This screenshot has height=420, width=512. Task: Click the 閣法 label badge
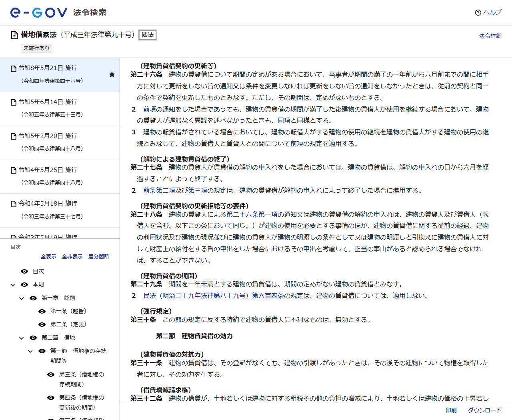click(148, 35)
